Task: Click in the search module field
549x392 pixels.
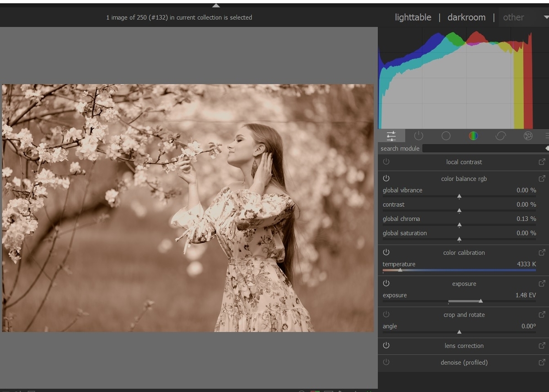Action: (x=483, y=149)
